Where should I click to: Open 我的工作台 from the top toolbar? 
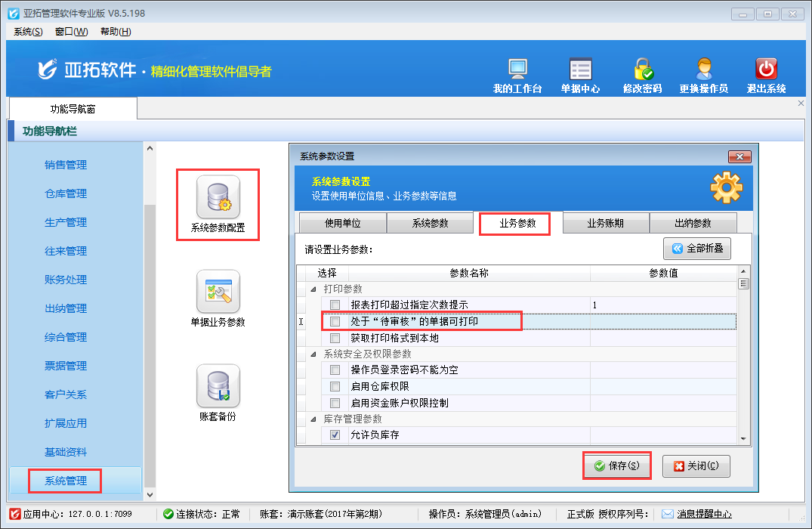coord(517,70)
